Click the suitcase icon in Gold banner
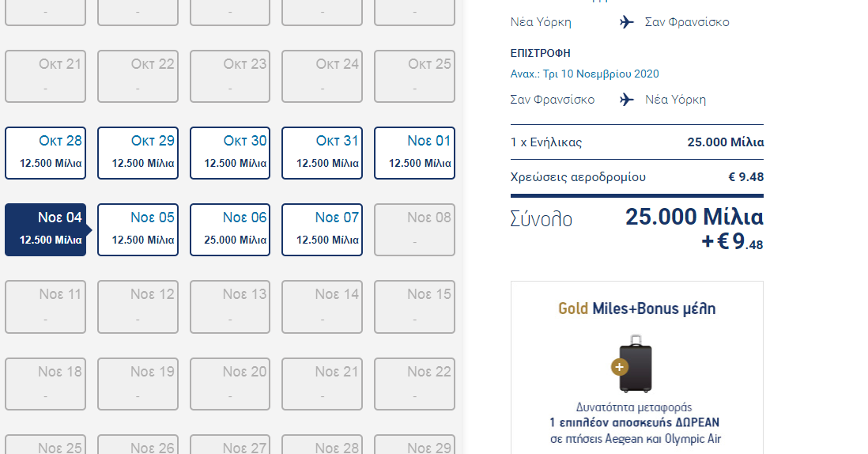 point(636,364)
